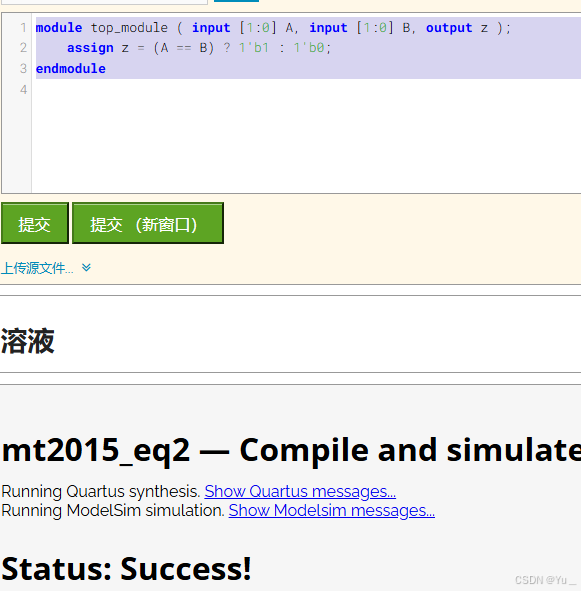Click line number 4 in the gutter
This screenshot has width=581, height=591.
click(x=23, y=90)
